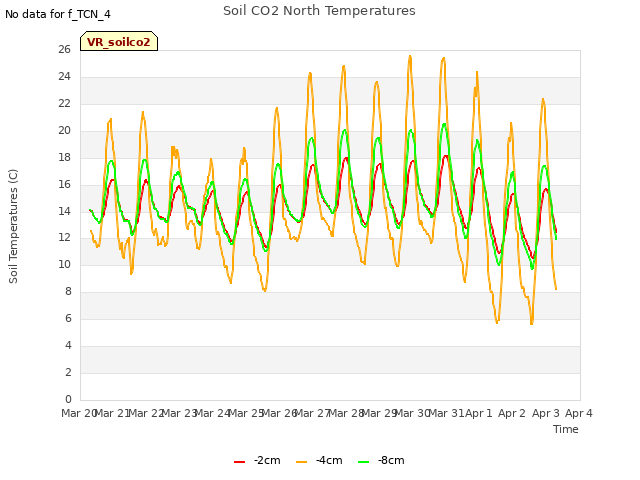This screenshot has width=640, height=480.
Task: Click the 0 y-axis tick label
Action: pos(68,400)
